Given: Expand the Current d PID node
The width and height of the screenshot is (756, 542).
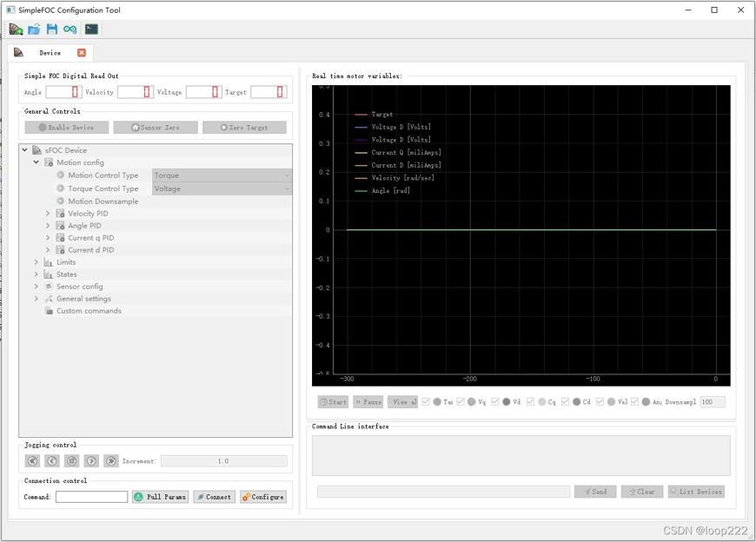Looking at the screenshot, I should point(48,249).
